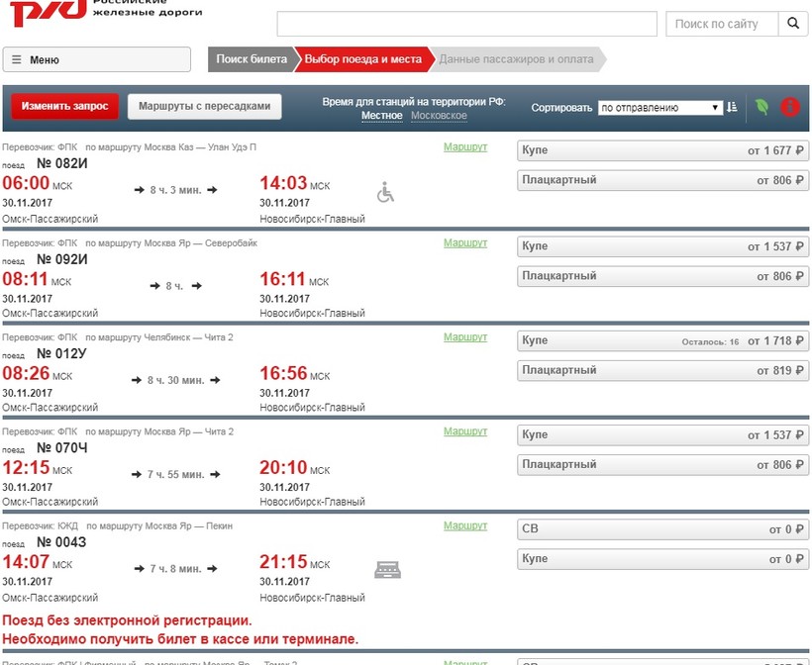Expand СВ option for train 0043
Viewport: 812px width, 665px height.
tap(662, 529)
